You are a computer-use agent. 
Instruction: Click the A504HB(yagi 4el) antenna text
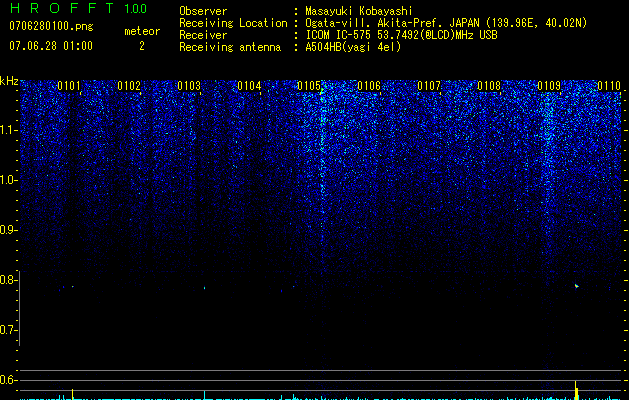tap(353, 47)
